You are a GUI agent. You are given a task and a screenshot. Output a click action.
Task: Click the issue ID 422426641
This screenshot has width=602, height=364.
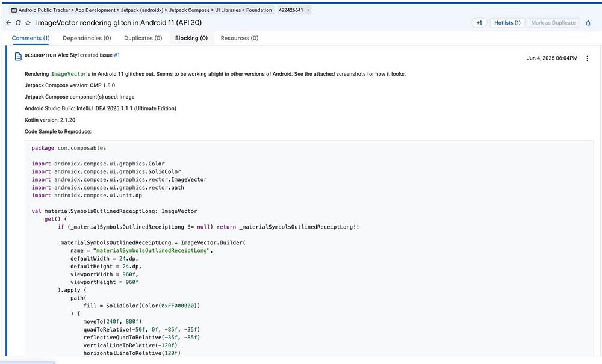click(291, 10)
